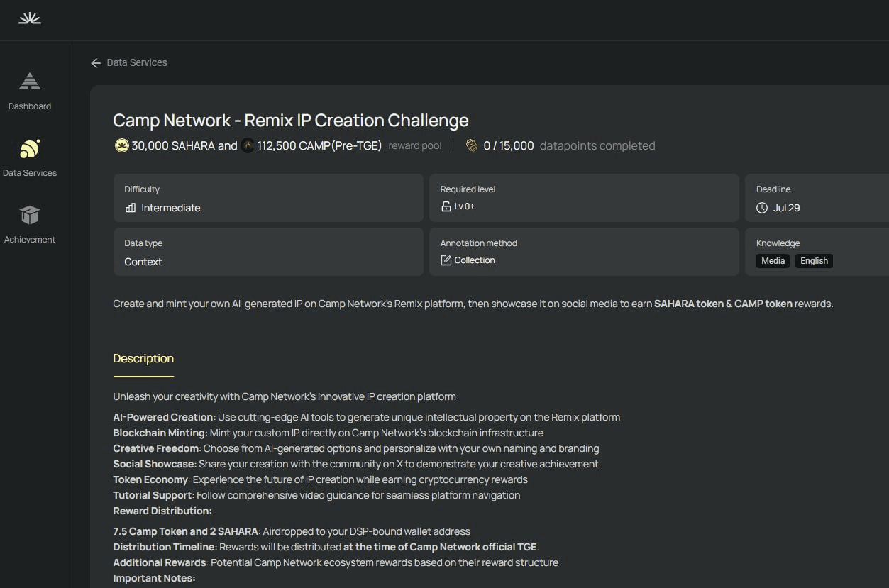
Task: Click the 'reward pool' label
Action: tap(415, 145)
